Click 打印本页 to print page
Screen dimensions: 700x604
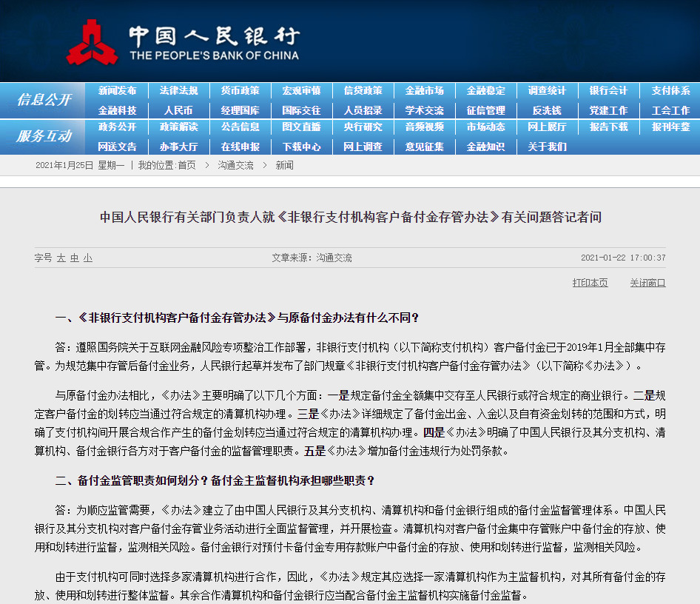590,283
